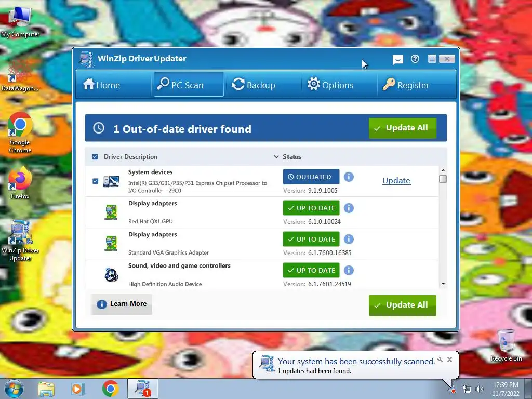Open the Status column sort dropdown

tap(276, 157)
